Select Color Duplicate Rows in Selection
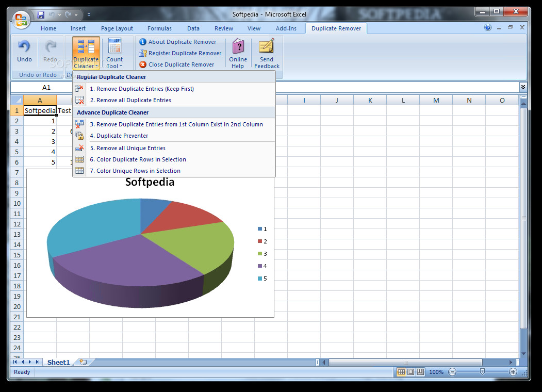 tap(174, 159)
